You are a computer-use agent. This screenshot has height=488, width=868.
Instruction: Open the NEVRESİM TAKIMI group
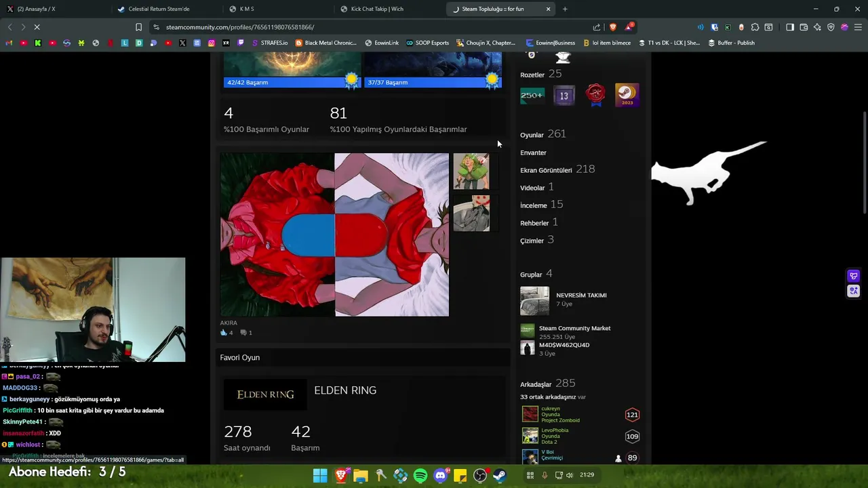tap(581, 296)
